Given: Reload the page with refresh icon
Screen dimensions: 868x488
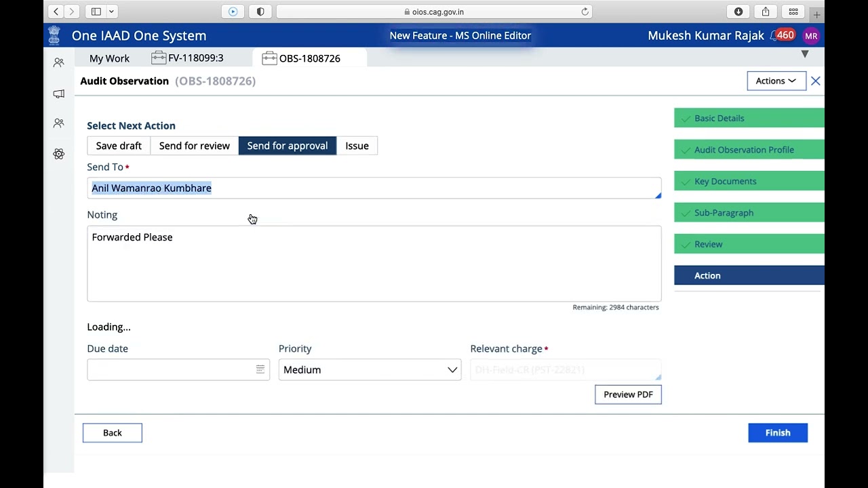Looking at the screenshot, I should tap(585, 12).
